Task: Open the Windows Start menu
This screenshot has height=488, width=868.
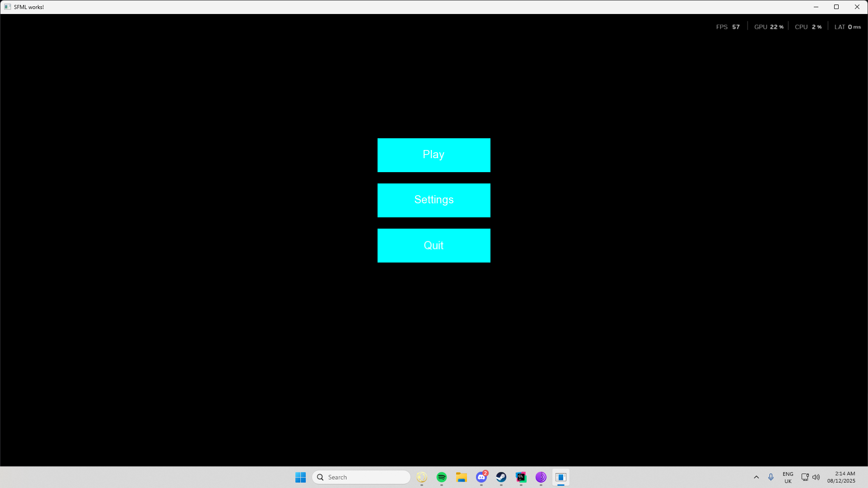Action: 300,477
